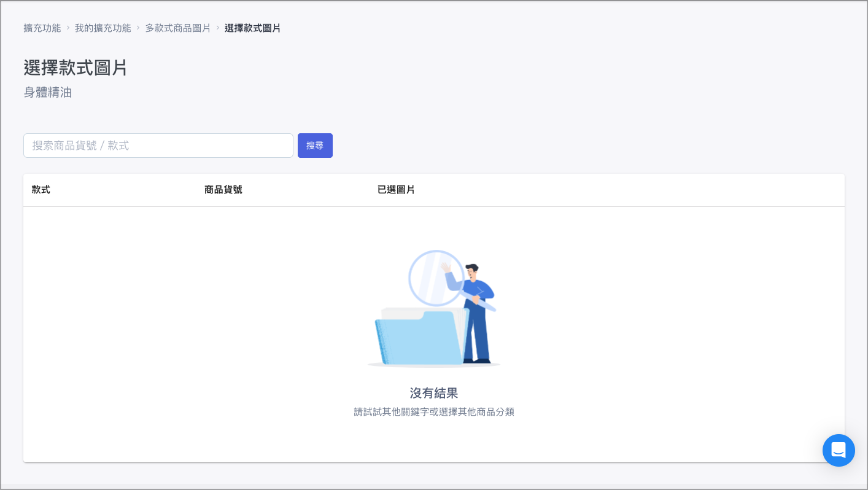The image size is (868, 490).
Task: Navigate to 多款式商品圖片 breadcrumb
Action: [178, 28]
